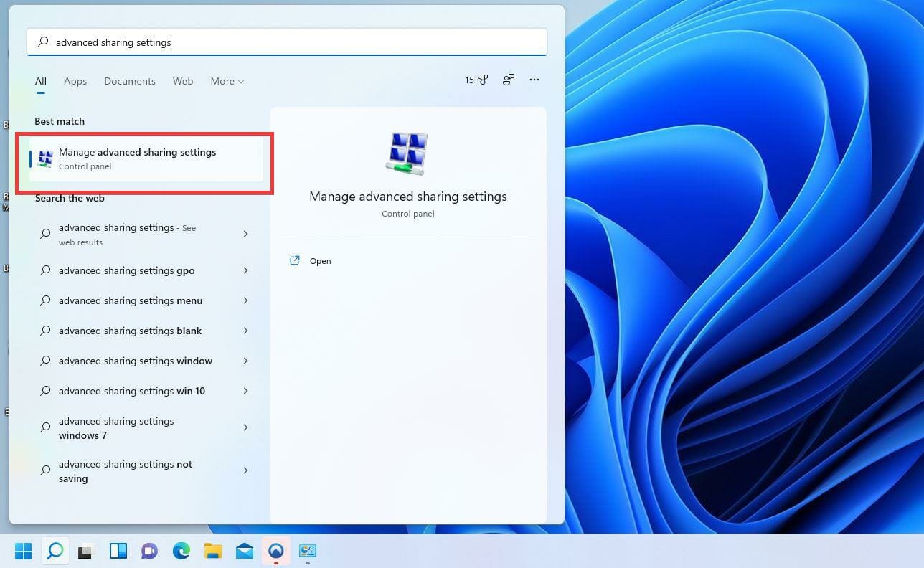Viewport: 924px width, 568px height.
Task: Expand chevron for 'advanced sharing settings gpo'
Action: click(245, 270)
